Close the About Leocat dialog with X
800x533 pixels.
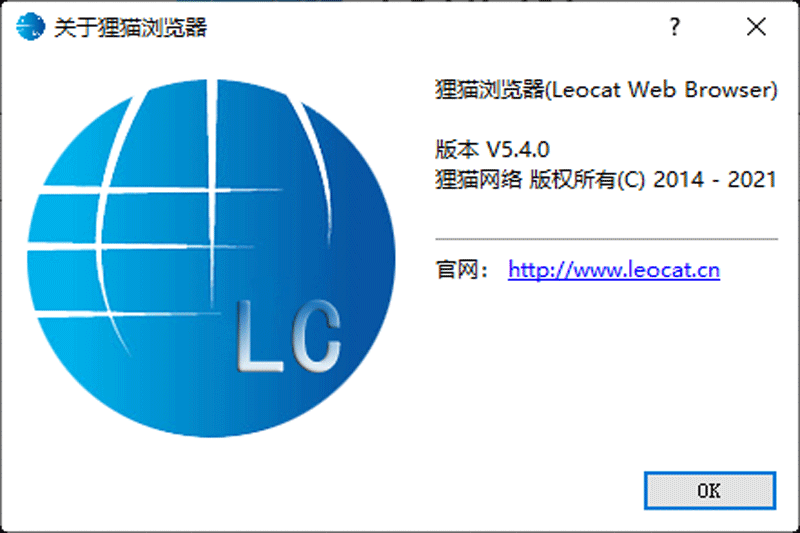coord(756,27)
